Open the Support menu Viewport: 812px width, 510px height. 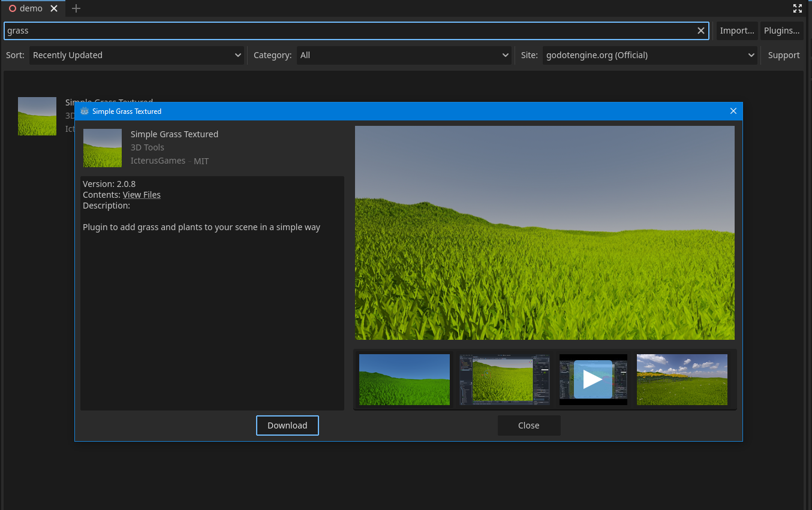tap(783, 55)
